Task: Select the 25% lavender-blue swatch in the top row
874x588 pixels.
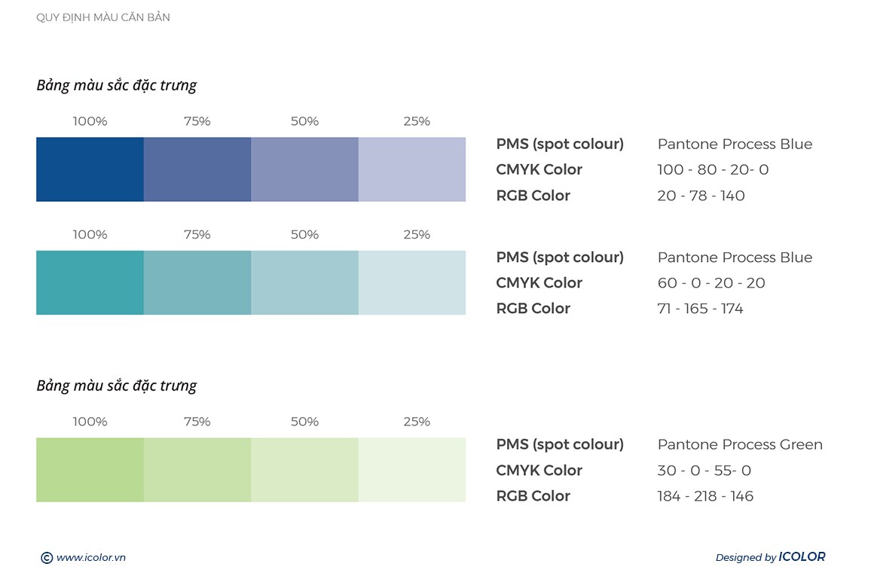Action: [412, 169]
